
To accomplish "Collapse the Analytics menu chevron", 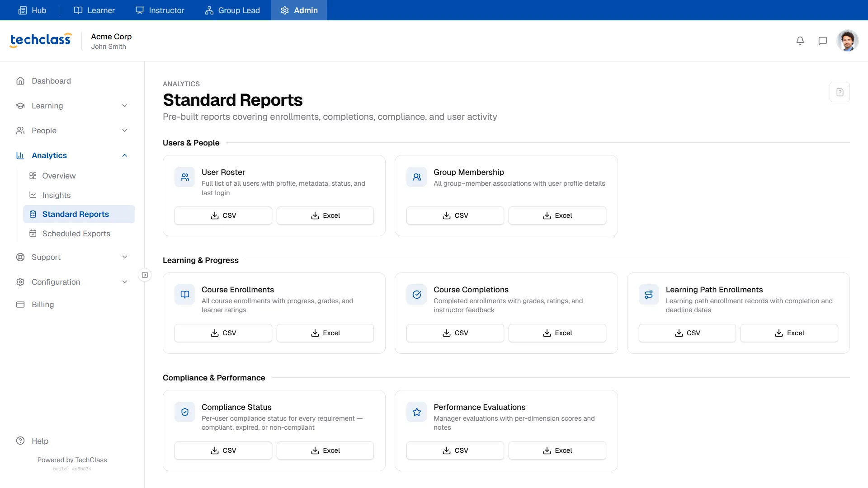I will 125,155.
